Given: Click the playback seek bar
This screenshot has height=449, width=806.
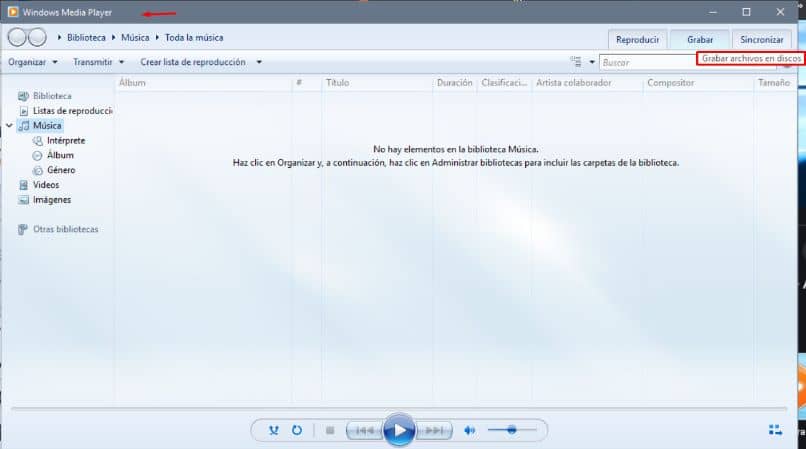Looking at the screenshot, I should click(x=399, y=408).
